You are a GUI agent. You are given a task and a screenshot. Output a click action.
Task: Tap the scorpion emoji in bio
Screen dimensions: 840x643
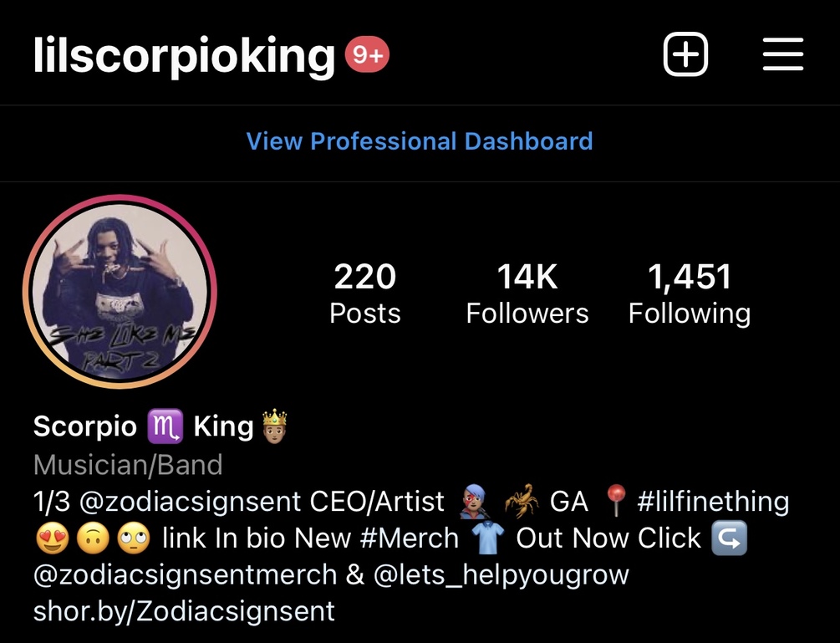pos(522,502)
